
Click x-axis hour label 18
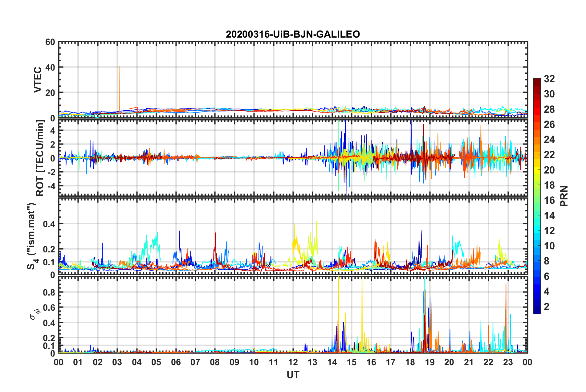[410, 362]
